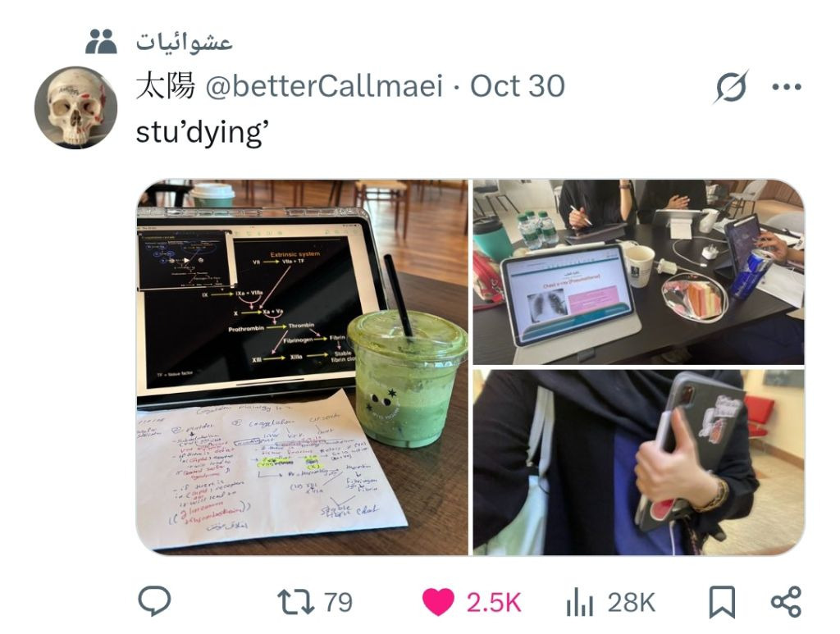Open @betterCallmaei profile handle

(324, 86)
